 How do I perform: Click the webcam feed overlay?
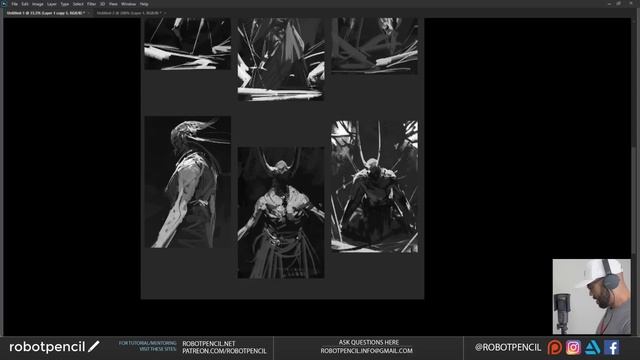pos(591,297)
